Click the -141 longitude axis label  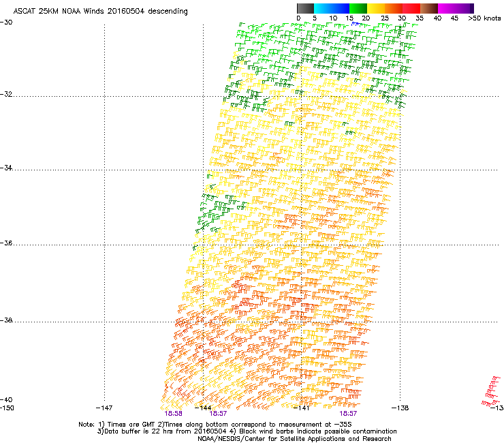pyautogui.click(x=301, y=408)
